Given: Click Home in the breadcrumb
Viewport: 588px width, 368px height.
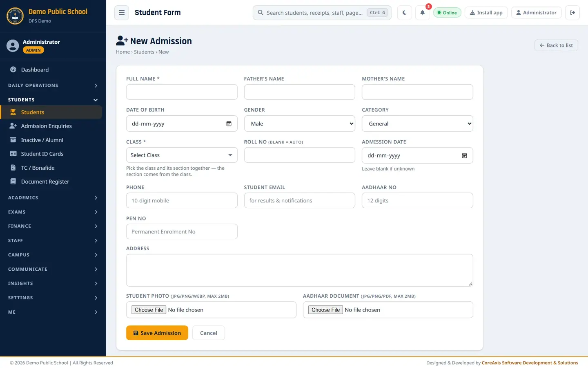Looking at the screenshot, I should 123,52.
